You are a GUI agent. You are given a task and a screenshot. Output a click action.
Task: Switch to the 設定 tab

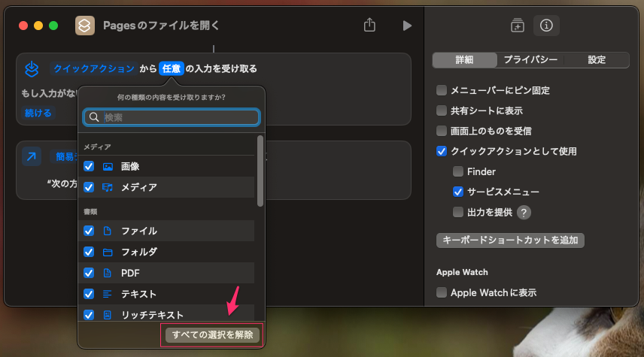point(597,60)
